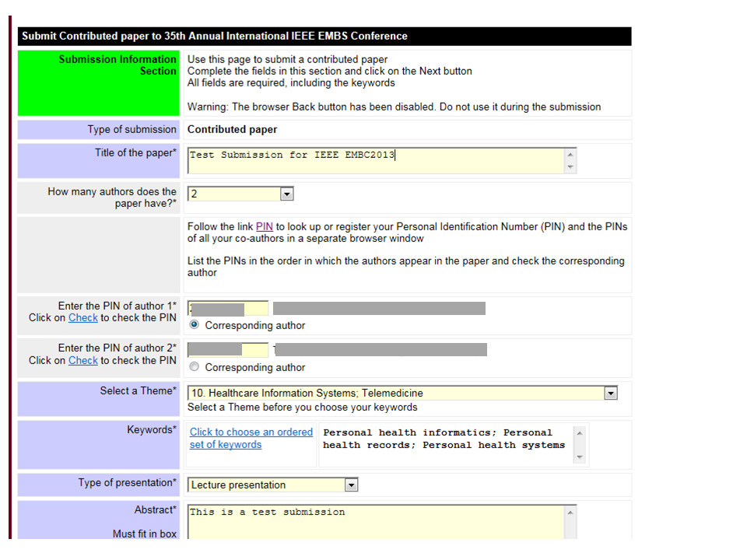Screen dimensions: 747x560
Task: Click to choose an ordered set of keywords
Action: [251, 438]
